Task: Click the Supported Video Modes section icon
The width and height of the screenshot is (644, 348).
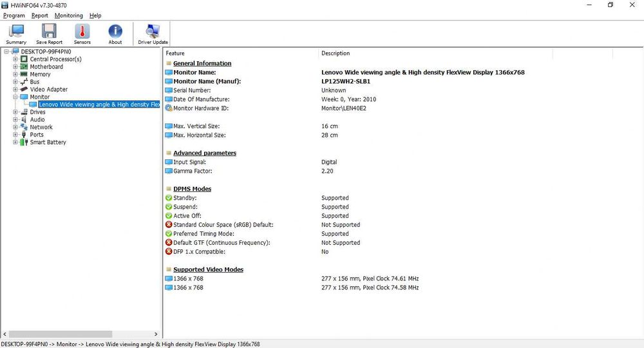Action: (169, 269)
